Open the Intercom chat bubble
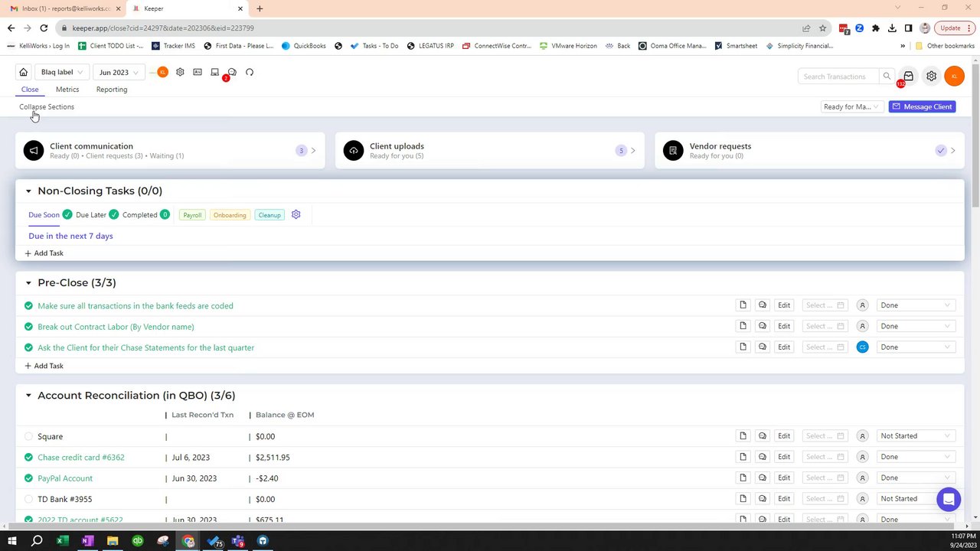Screen dimensions: 980x551 point(949,500)
